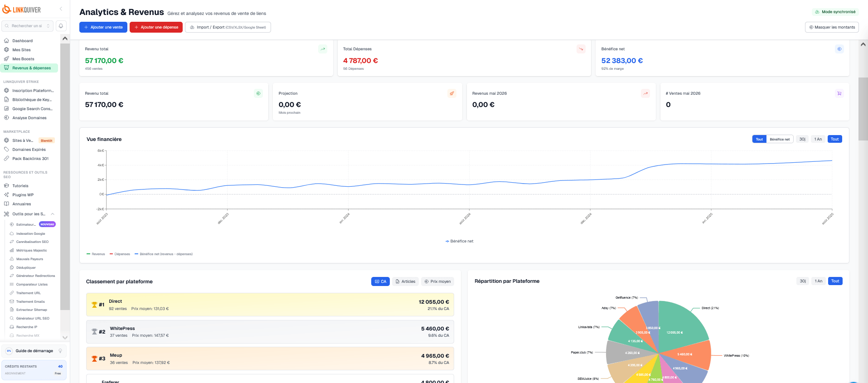The width and height of the screenshot is (868, 383).
Task: Open the search field selector arrows
Action: click(x=48, y=26)
